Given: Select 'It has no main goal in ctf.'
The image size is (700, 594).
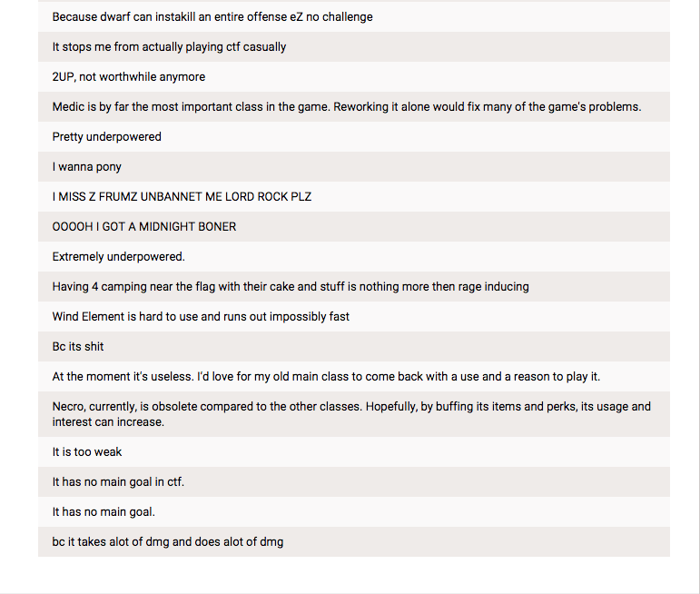Looking at the screenshot, I should click(118, 482).
